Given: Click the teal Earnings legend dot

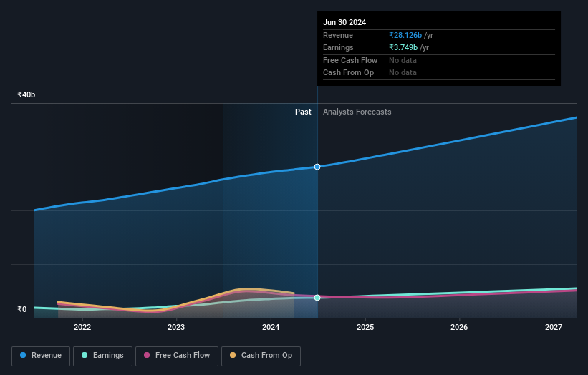Looking at the screenshot, I should click(85, 355).
